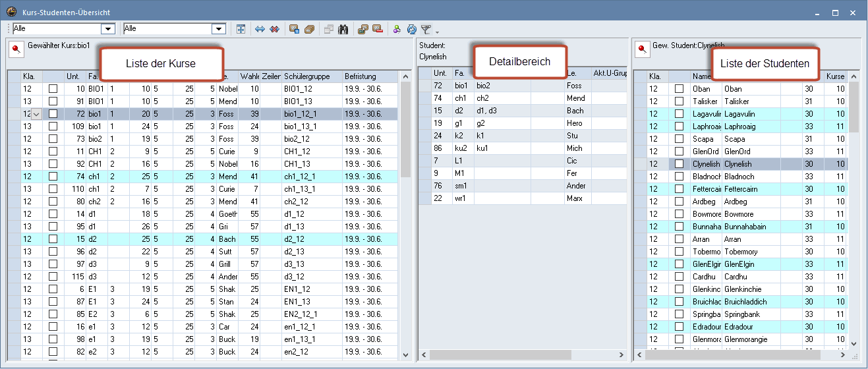868x369 pixels.
Task: Click the stacked windows toolbar icon
Action: click(308, 29)
